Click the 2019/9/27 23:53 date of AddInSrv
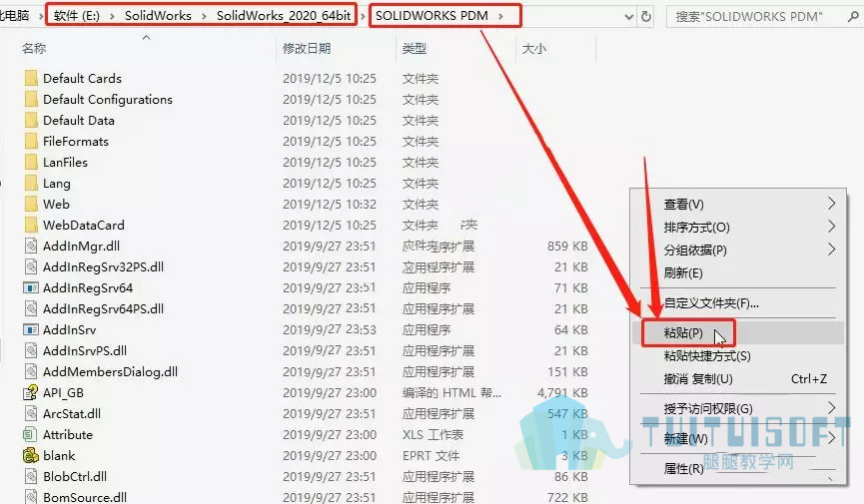The height and width of the screenshot is (504, 864). point(330,330)
